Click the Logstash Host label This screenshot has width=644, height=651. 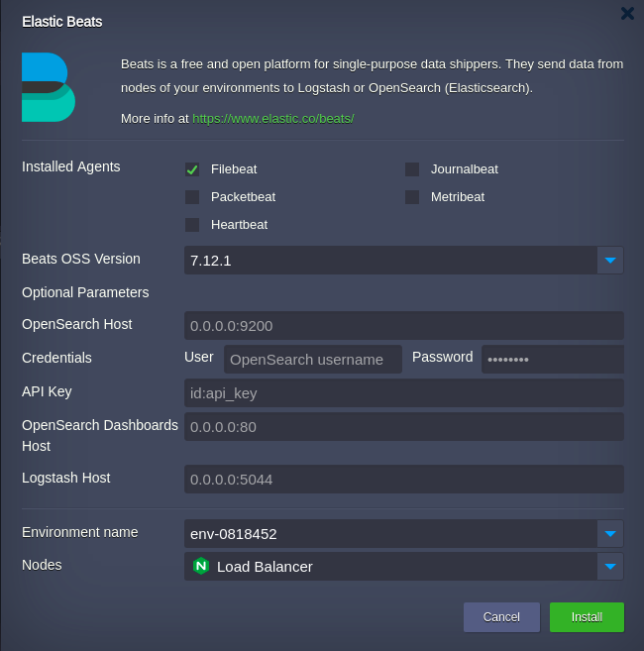click(66, 478)
